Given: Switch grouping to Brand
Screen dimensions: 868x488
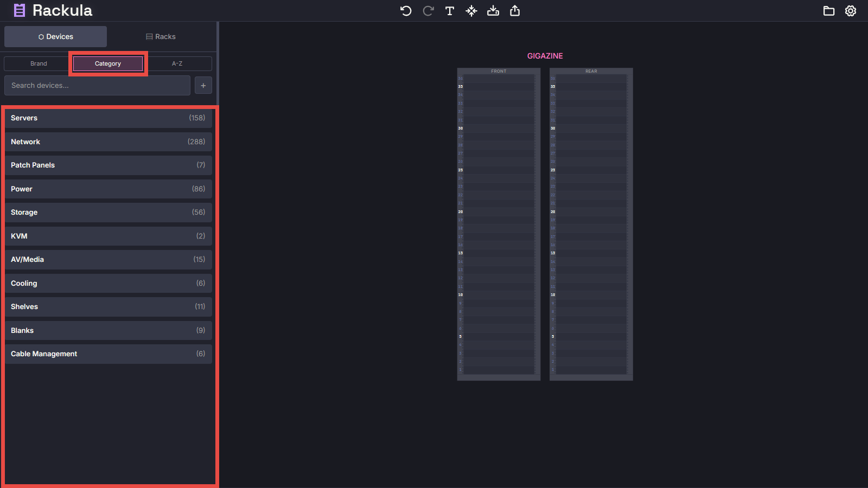Looking at the screenshot, I should (x=39, y=63).
